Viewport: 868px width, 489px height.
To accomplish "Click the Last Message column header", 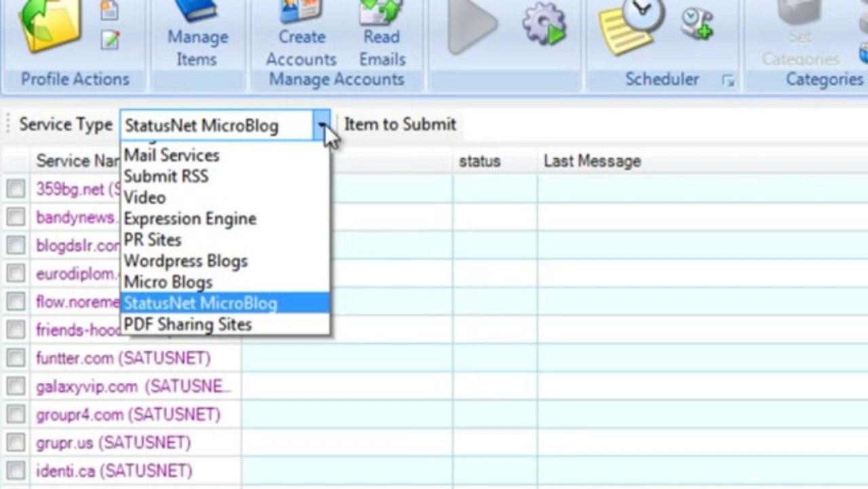I will (x=592, y=162).
